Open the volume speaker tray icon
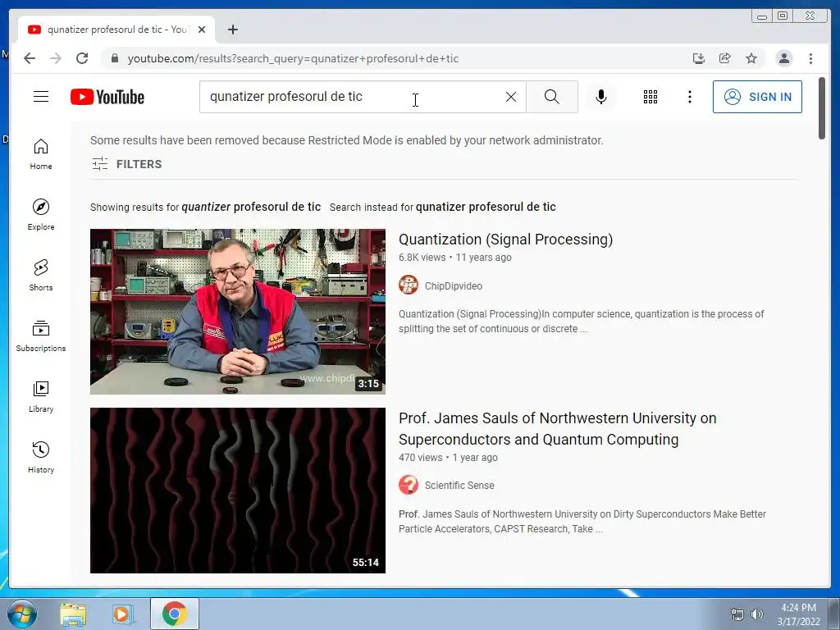This screenshot has height=630, width=840. pos(756,614)
